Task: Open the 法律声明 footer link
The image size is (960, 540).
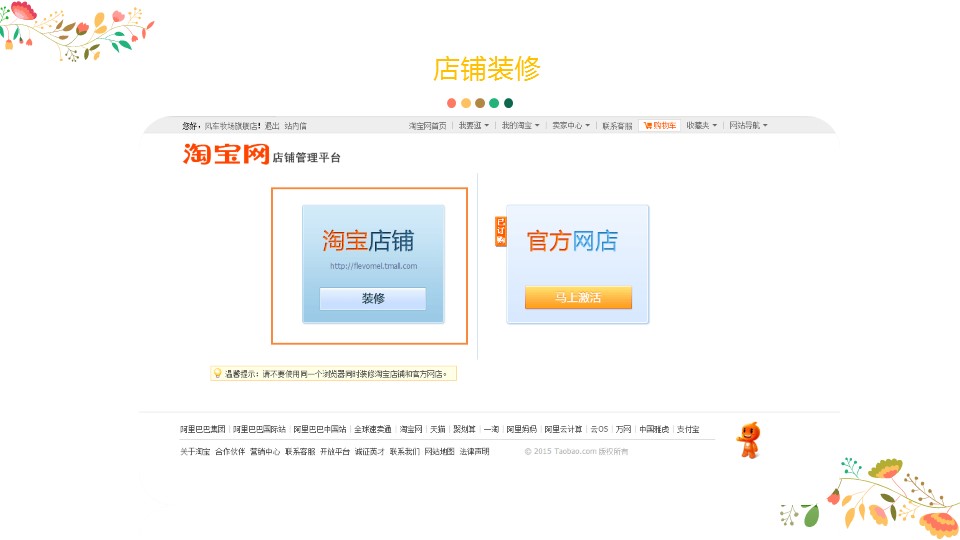Action: [474, 451]
